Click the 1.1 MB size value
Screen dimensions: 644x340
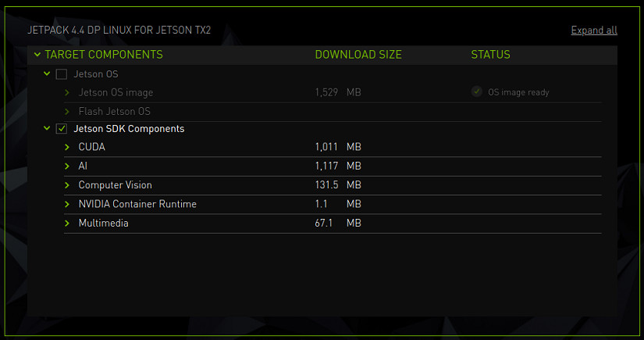(x=338, y=204)
